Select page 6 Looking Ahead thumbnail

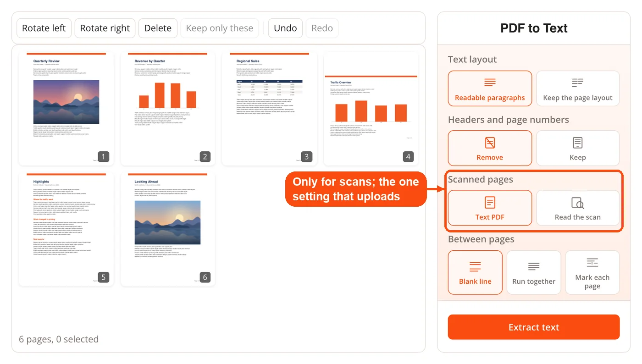[168, 229]
